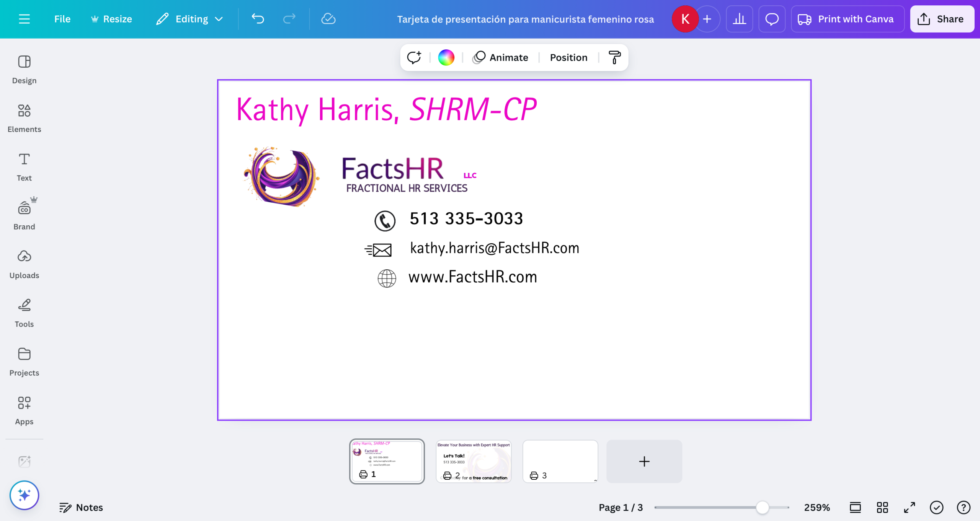Screen dimensions: 980x521
Task: Select the Kathy Harris name heading
Action: 387,110
